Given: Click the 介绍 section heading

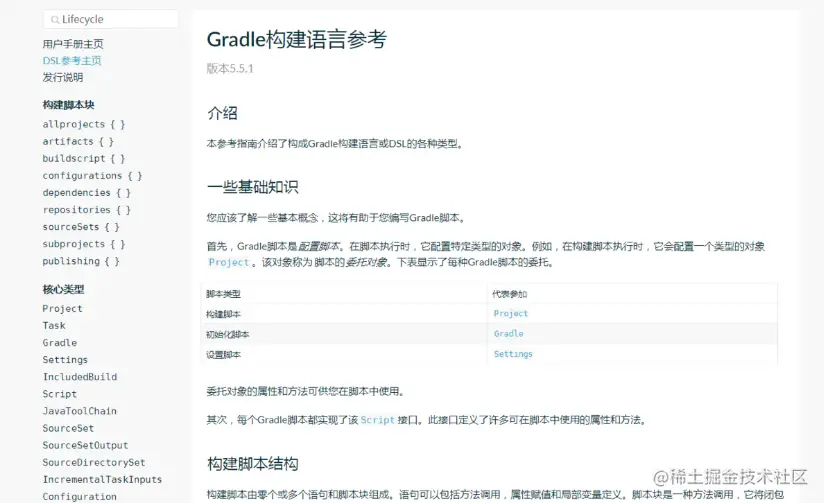Looking at the screenshot, I should coord(222,113).
